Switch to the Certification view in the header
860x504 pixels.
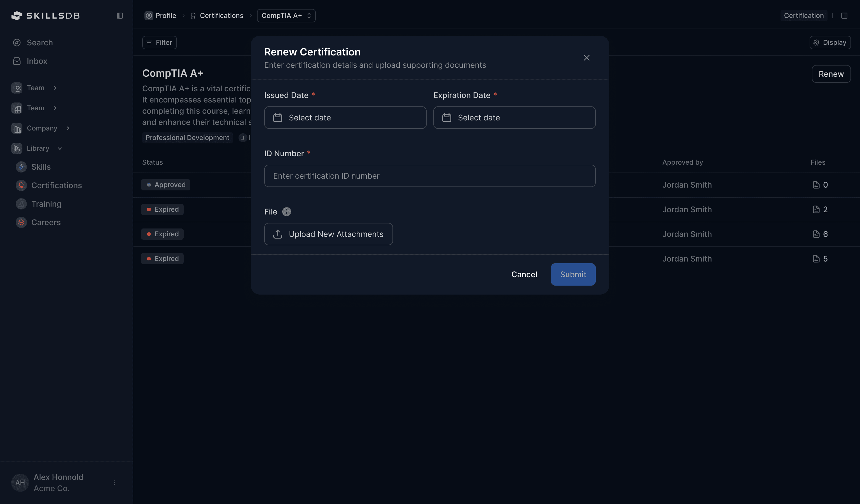coord(803,15)
